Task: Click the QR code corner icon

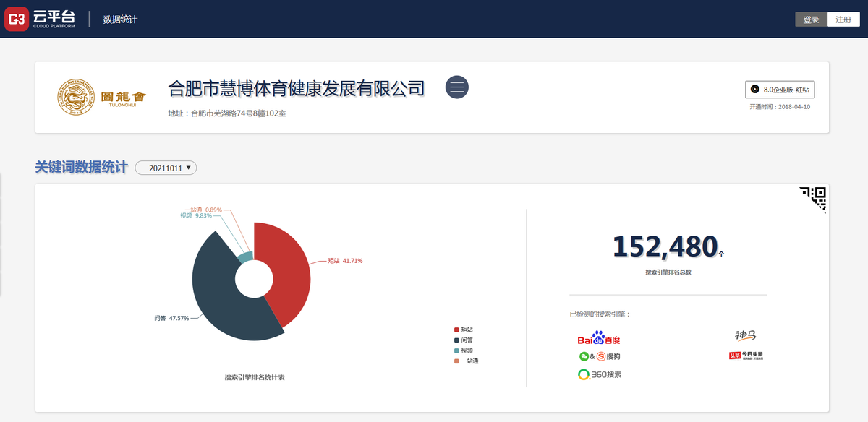Action: point(813,199)
